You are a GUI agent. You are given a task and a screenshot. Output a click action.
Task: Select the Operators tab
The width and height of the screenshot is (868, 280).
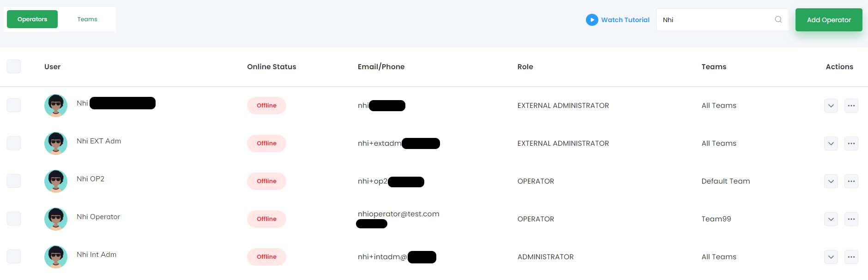tap(32, 19)
